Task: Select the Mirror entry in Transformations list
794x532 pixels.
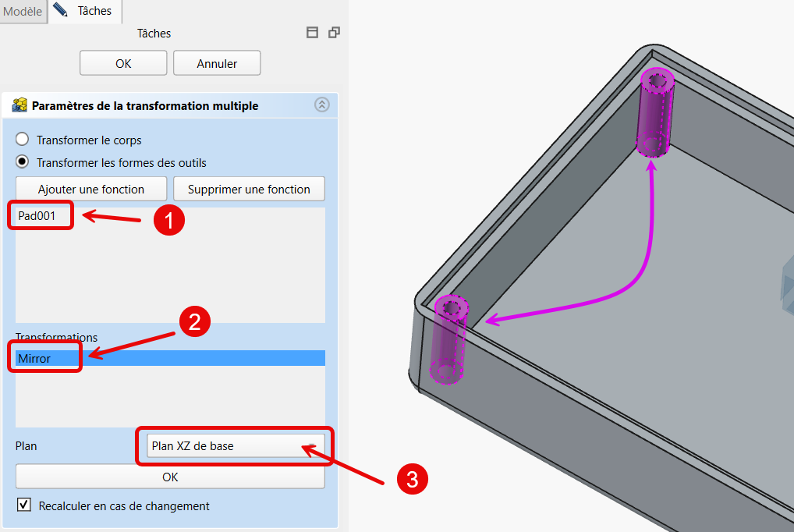Action: 36,358
